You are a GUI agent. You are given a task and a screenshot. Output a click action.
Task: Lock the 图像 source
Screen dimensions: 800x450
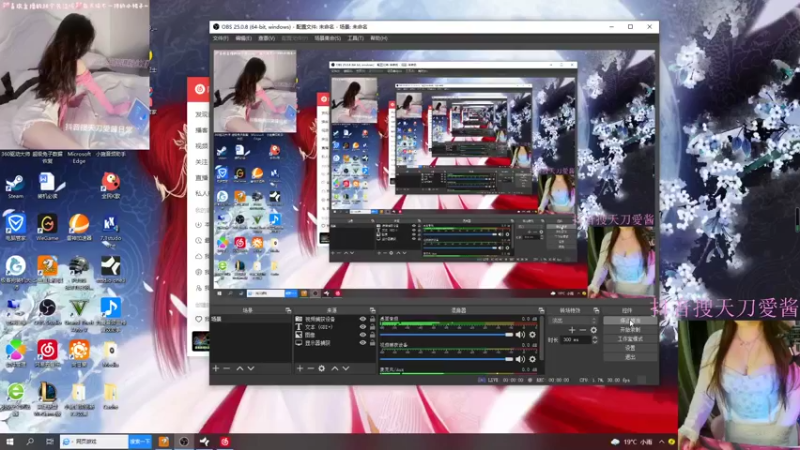coord(372,335)
